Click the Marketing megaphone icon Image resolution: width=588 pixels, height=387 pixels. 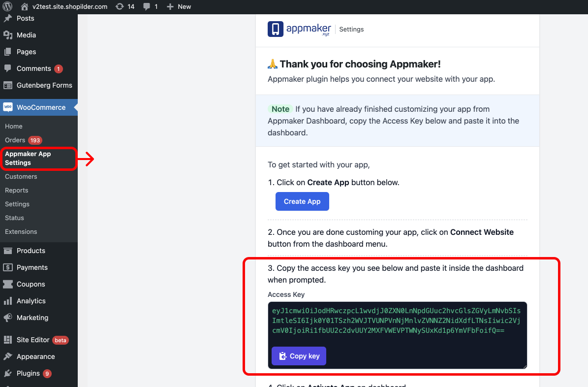[x=8, y=318]
